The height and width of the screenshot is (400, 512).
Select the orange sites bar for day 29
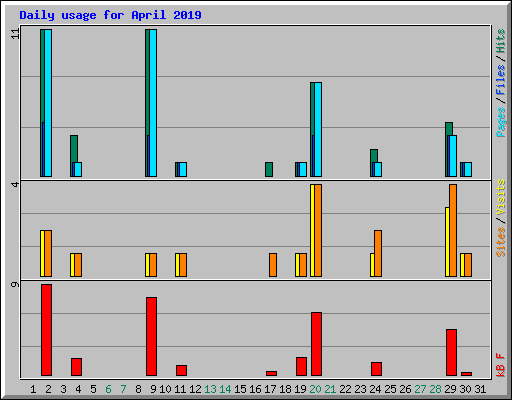(453, 230)
